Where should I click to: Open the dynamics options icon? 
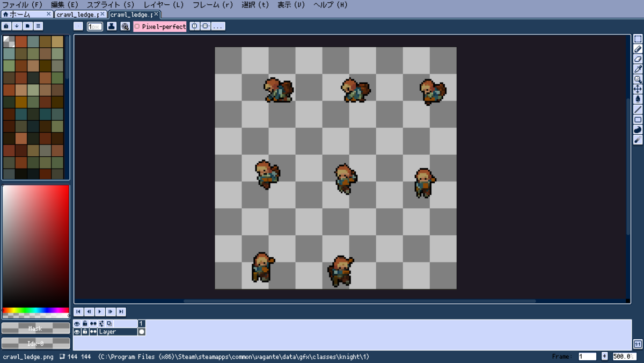click(x=125, y=26)
